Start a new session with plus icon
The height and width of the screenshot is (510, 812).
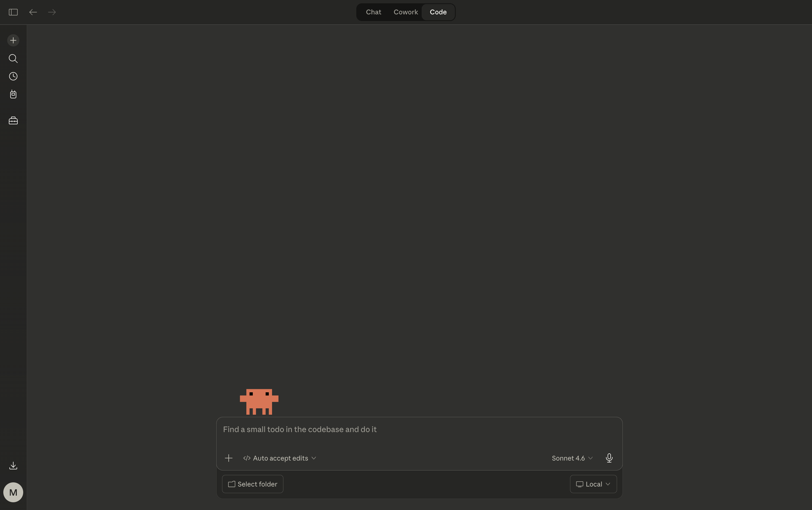tap(13, 41)
